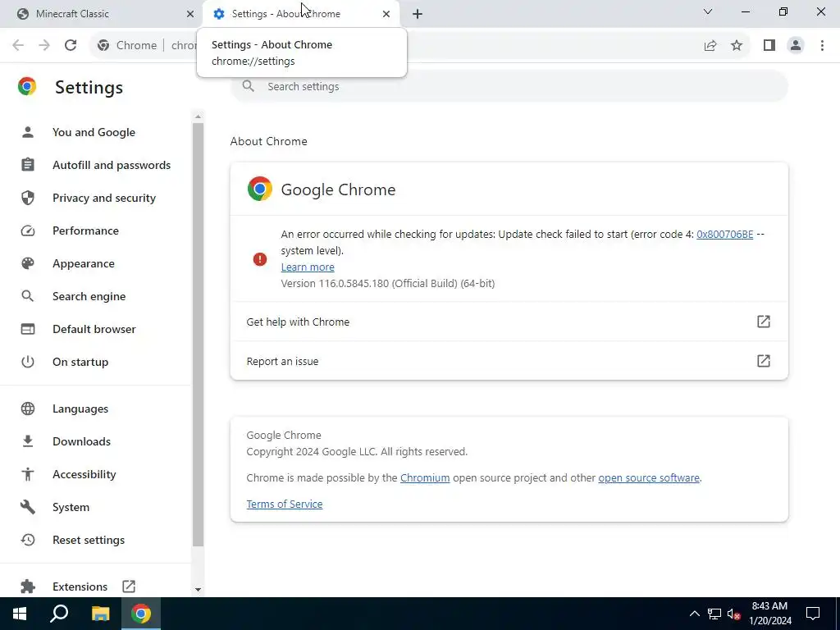
Task: Click the Report an issue external icon
Action: [764, 361]
